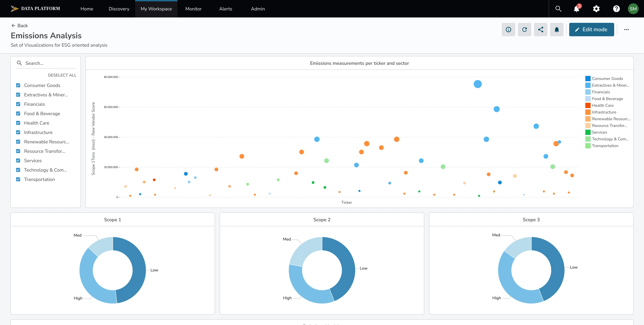
Task: Uncheck the Consumer Goods checkbox
Action: click(18, 85)
